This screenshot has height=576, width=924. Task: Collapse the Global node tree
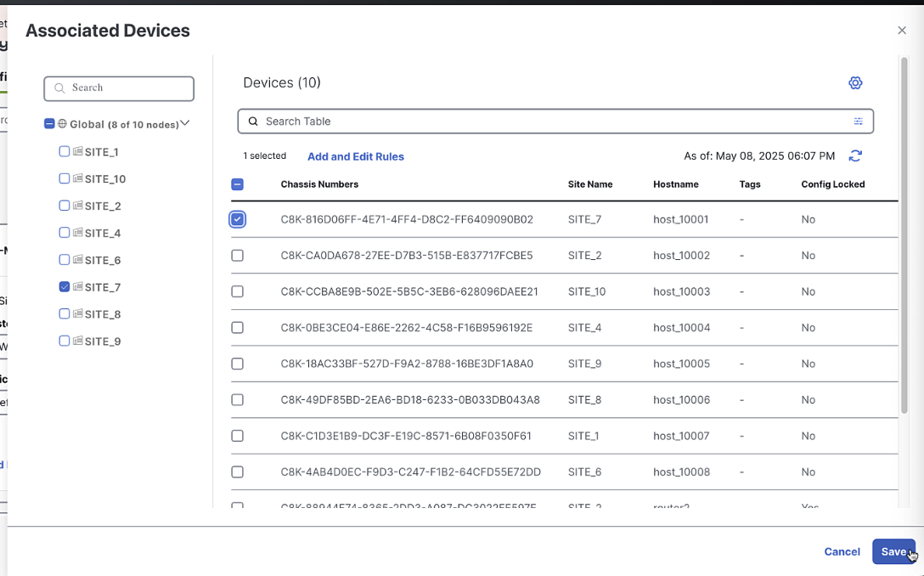tap(185, 123)
